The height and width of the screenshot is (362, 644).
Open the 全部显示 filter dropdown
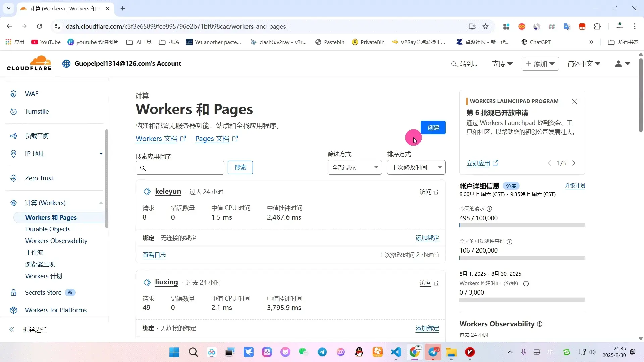click(x=355, y=167)
